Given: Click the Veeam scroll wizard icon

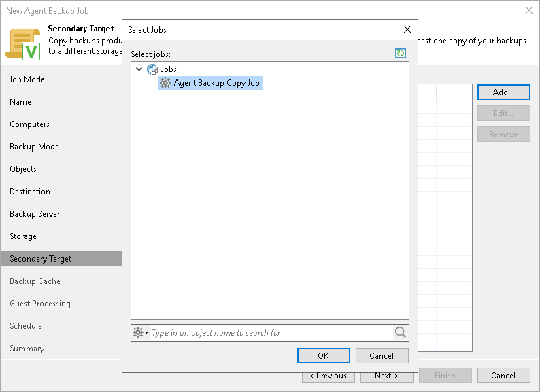Looking at the screenshot, I should point(22,44).
